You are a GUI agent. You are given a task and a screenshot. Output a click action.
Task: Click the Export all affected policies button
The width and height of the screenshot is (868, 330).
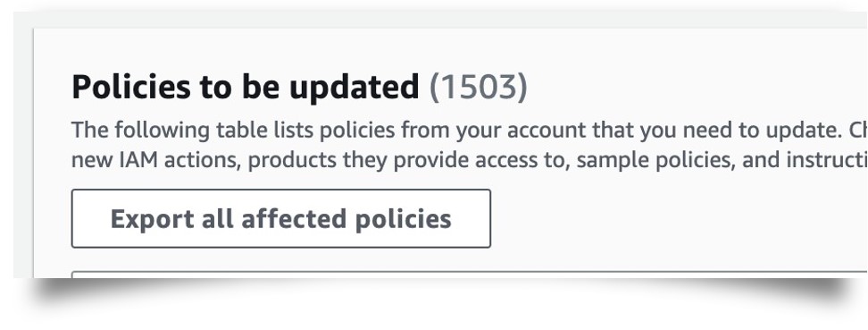click(x=280, y=218)
